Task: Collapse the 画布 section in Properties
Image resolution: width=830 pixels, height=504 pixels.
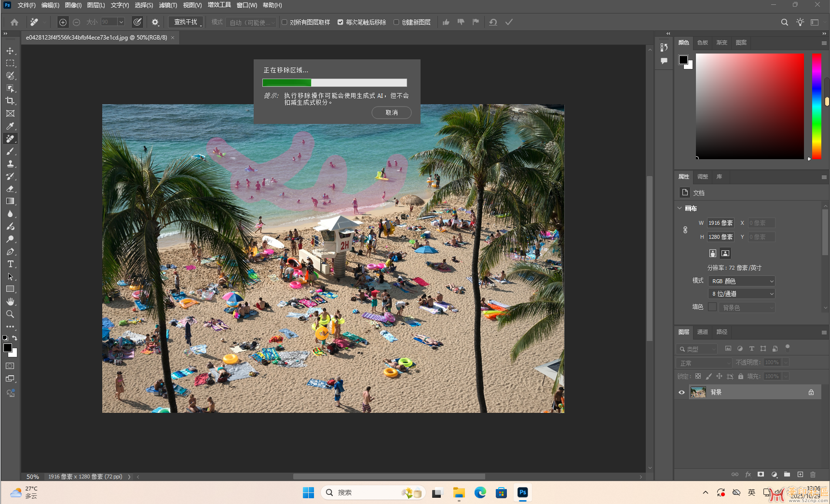Action: [680, 208]
